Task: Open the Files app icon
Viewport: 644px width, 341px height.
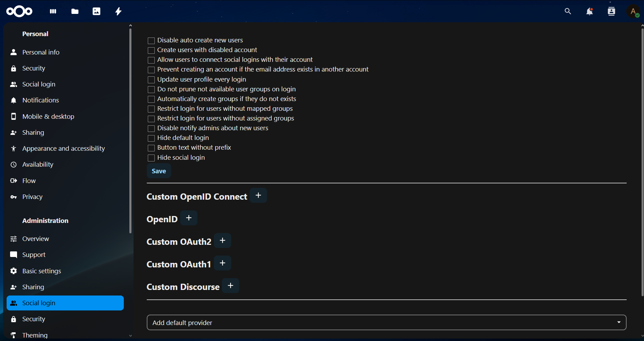Action: pyautogui.click(x=75, y=11)
